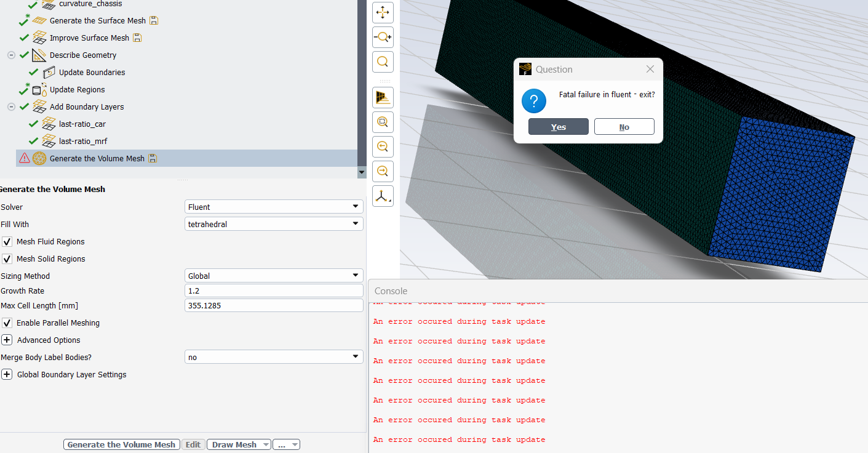This screenshot has height=453, width=868.
Task: Open the Fill With tetrahedral dropdown
Action: pos(274,224)
